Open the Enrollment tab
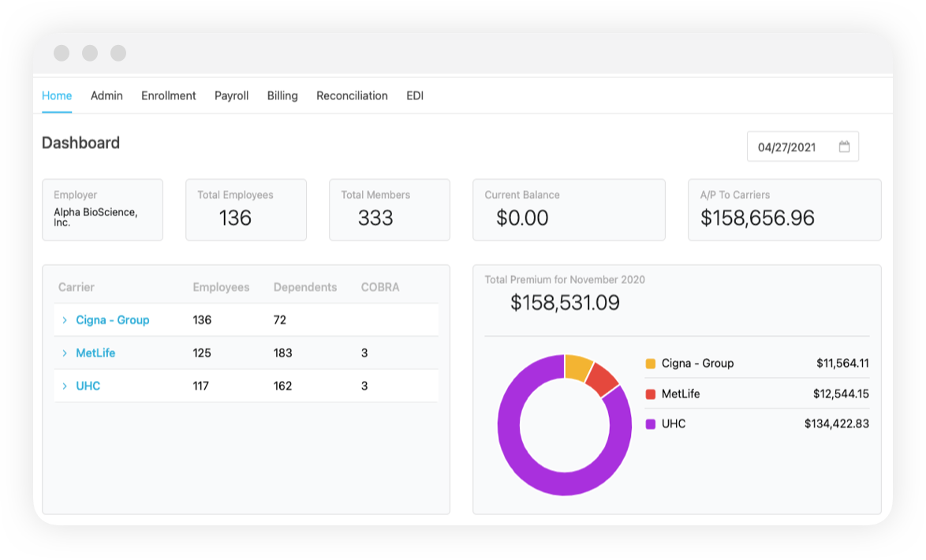The image size is (926, 560). click(168, 95)
